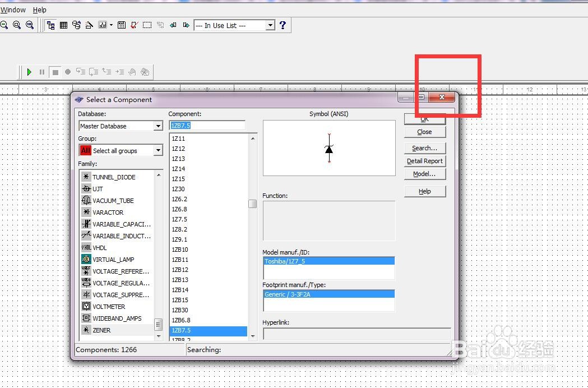Click Back Annotate from Ultiboard icon
Screen dimensions: 588x388
click(173, 25)
